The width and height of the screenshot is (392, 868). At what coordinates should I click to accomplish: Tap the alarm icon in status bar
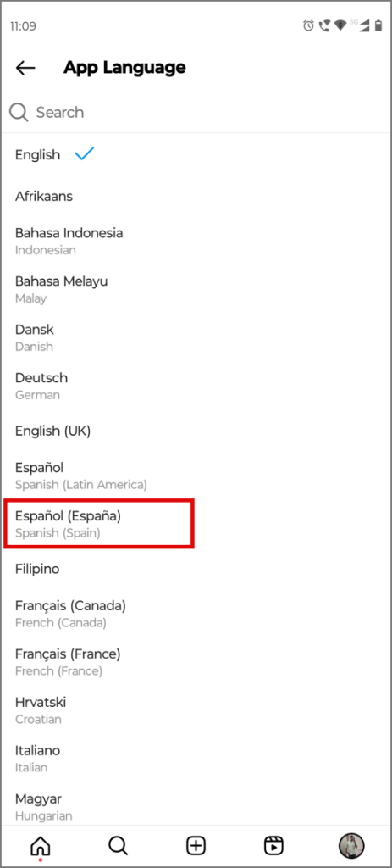click(308, 25)
